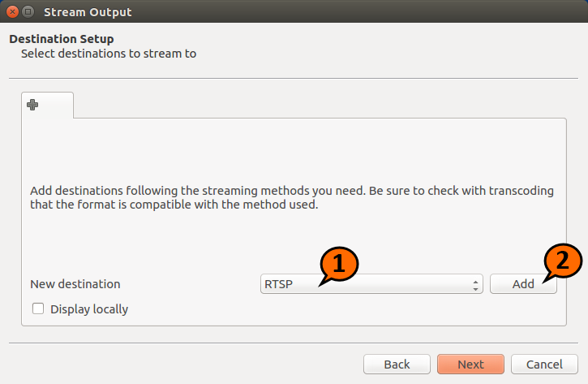The image size is (588, 384).
Task: Click the New destination label
Action: click(x=75, y=284)
